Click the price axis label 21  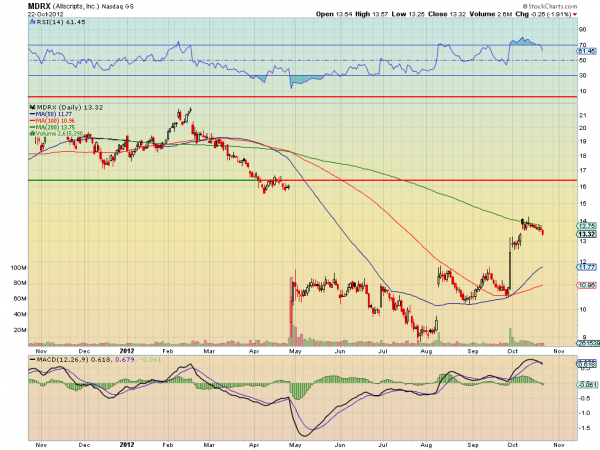click(x=584, y=116)
